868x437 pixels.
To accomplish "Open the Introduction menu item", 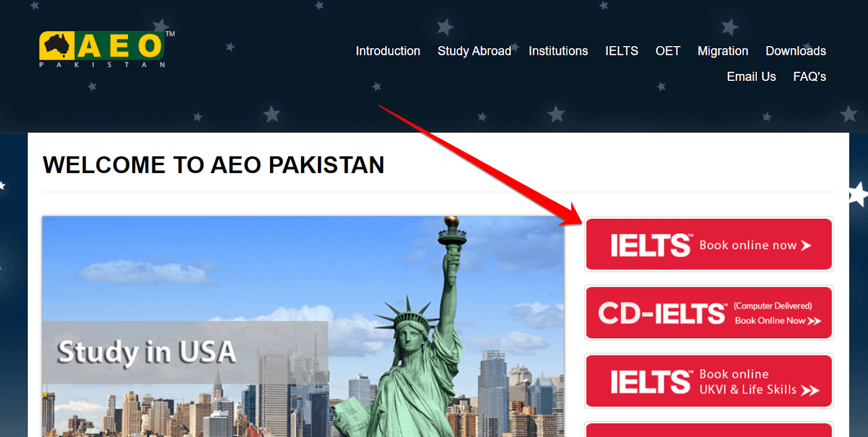I will coord(388,51).
